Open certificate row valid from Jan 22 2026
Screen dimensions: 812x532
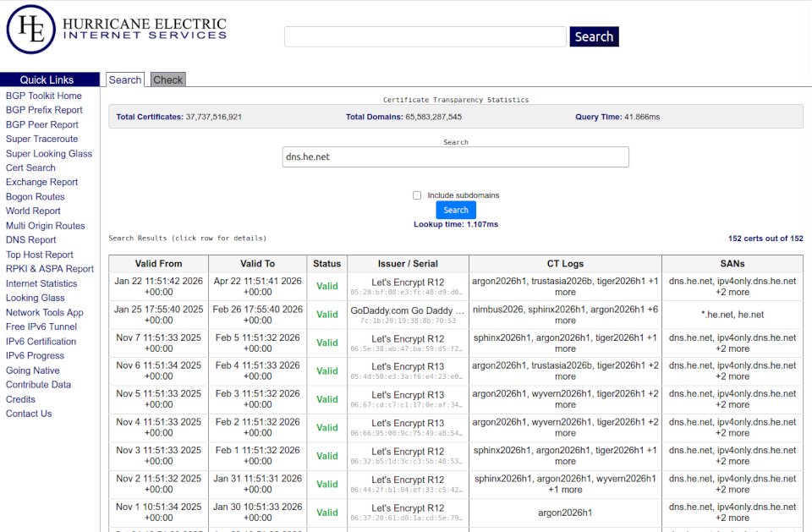(456, 287)
